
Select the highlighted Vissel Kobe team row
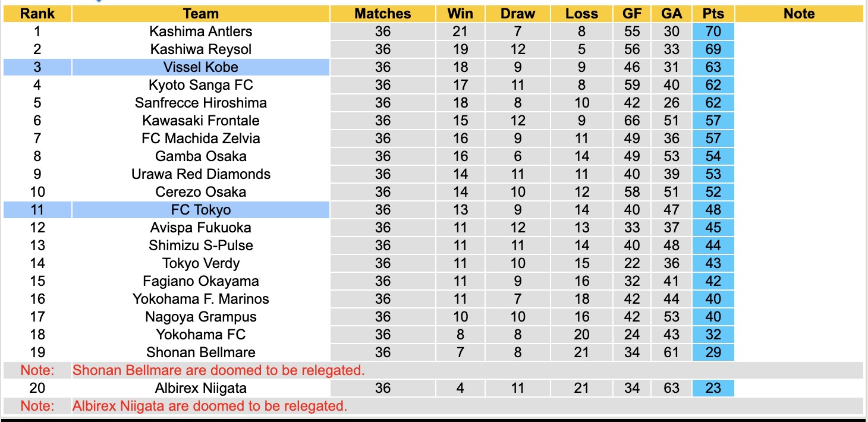[201, 67]
